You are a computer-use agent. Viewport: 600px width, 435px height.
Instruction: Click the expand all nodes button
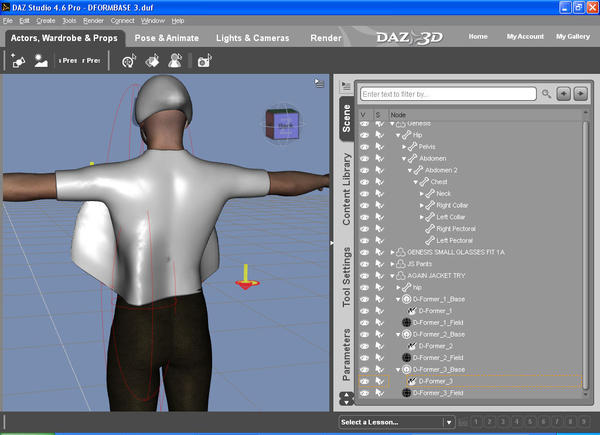563,94
